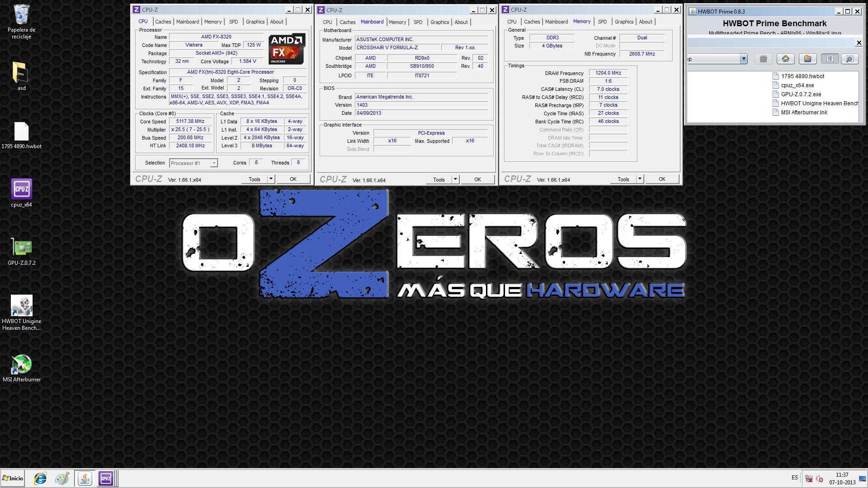Expand the Processor #1 selection dropdown
The height and width of the screenshot is (488, 868).
coord(214,163)
